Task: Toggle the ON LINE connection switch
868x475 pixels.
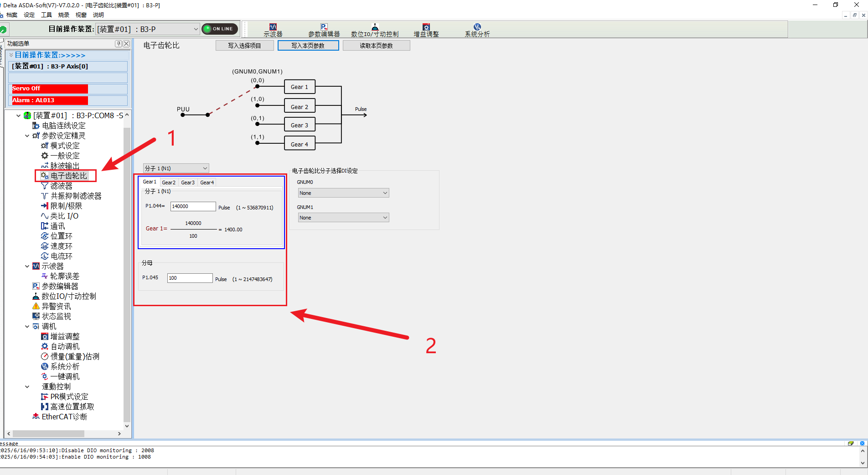Action: (x=220, y=29)
